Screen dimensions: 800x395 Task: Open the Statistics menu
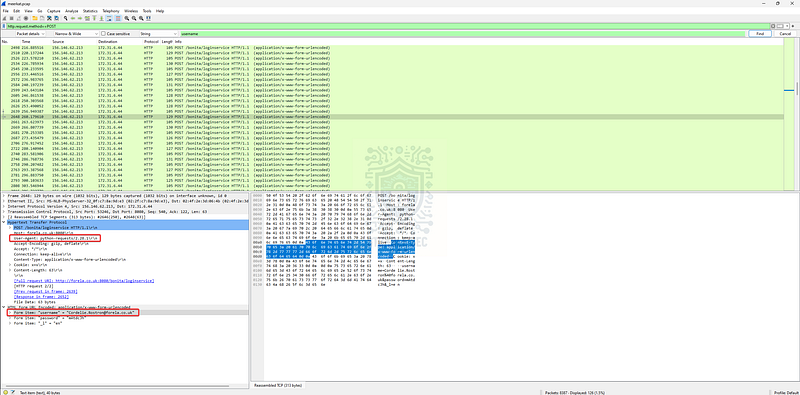(90, 11)
